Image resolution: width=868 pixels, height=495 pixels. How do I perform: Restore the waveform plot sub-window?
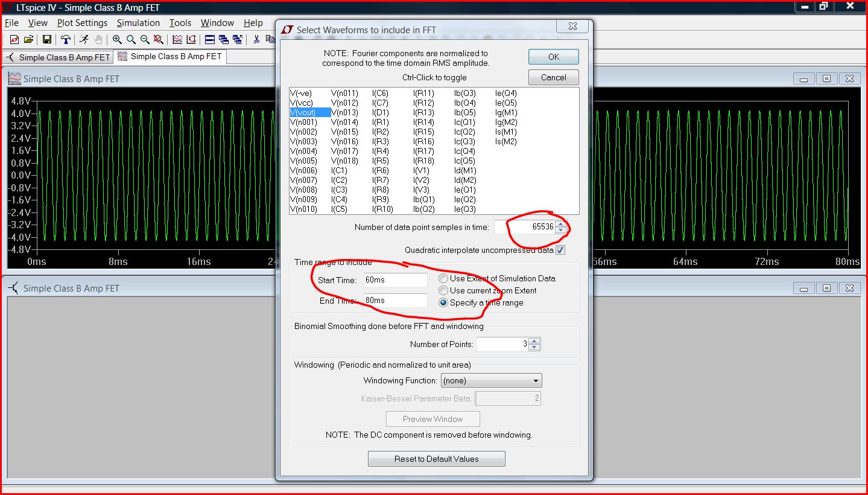pyautogui.click(x=826, y=78)
